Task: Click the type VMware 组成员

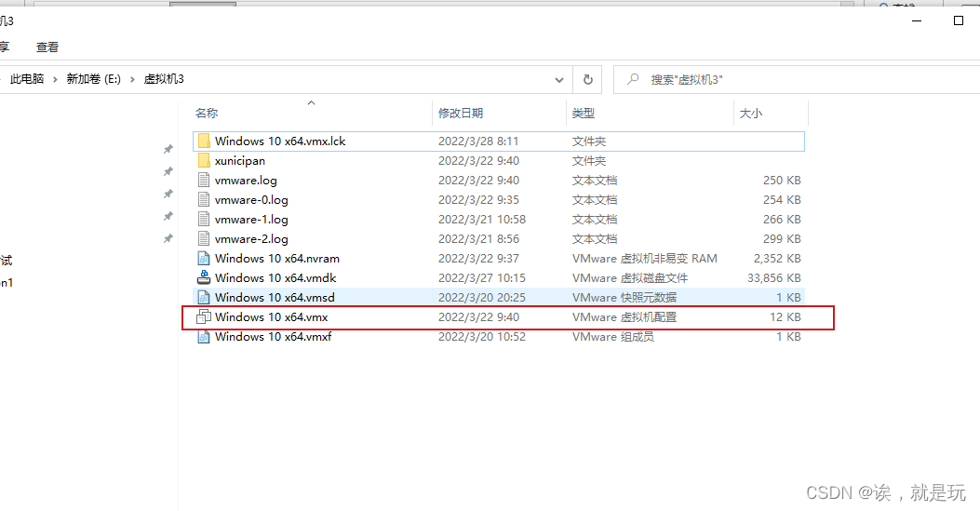Action: pyautogui.click(x=613, y=337)
